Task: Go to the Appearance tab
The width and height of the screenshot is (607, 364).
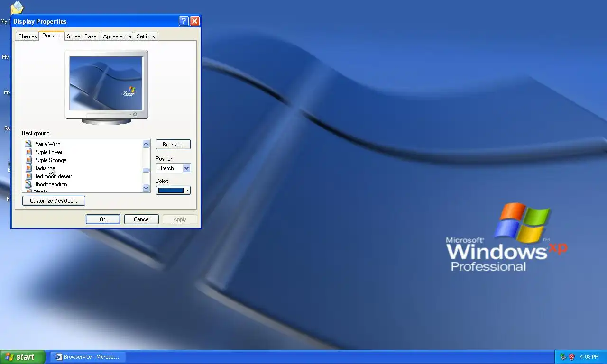Action: point(117,36)
